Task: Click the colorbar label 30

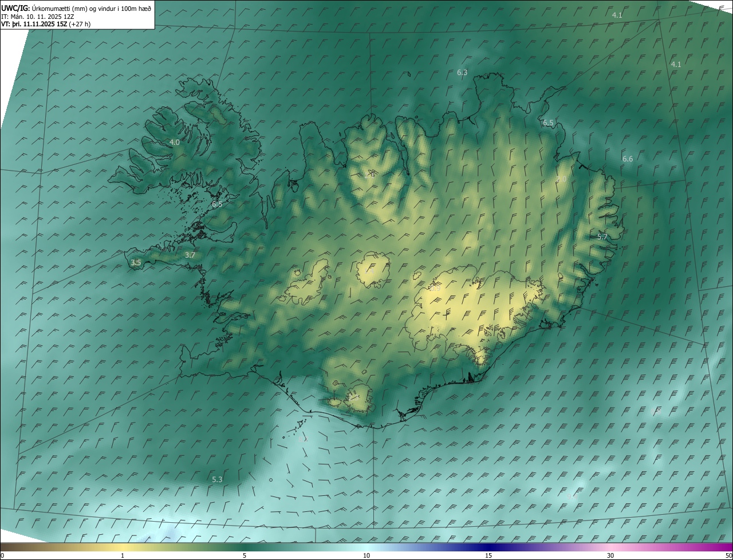Action: point(610,555)
